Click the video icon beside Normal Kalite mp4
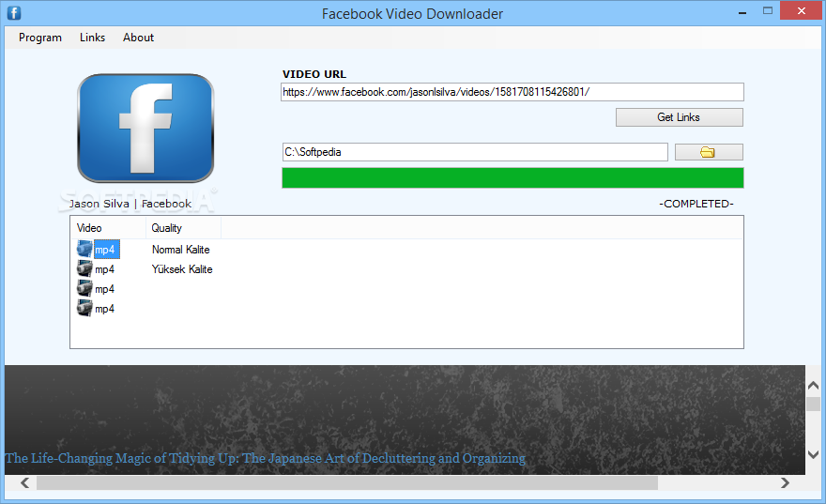Screen dimensions: 826x504 [84, 249]
